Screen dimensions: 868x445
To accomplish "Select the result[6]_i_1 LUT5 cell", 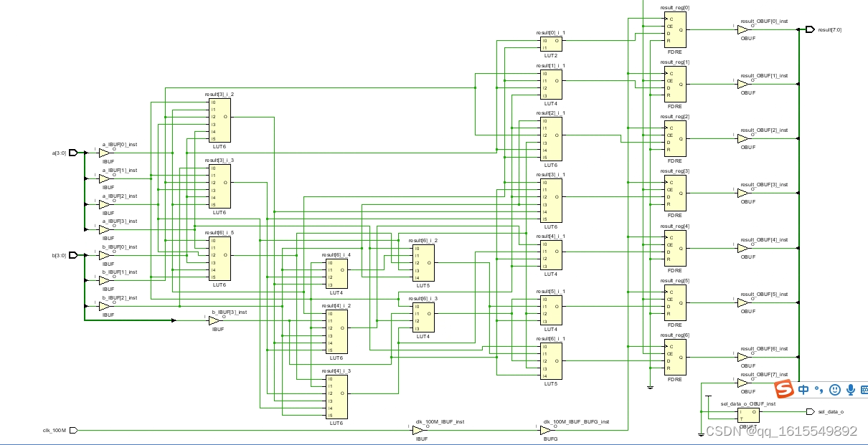I will pos(551,361).
